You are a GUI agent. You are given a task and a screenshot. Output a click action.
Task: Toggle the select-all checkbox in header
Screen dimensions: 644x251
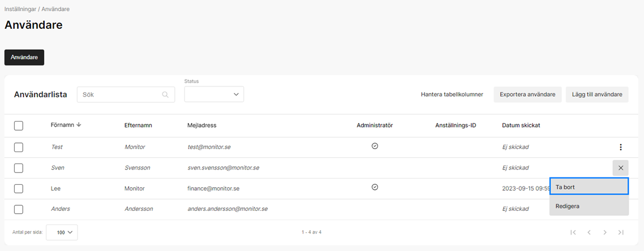19,125
